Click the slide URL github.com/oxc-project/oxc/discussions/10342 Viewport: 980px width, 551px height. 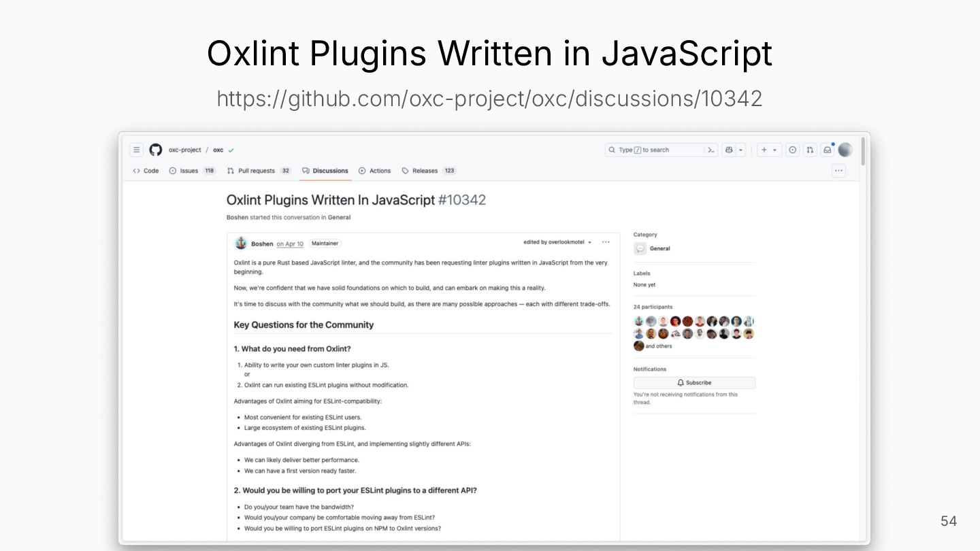(x=489, y=99)
